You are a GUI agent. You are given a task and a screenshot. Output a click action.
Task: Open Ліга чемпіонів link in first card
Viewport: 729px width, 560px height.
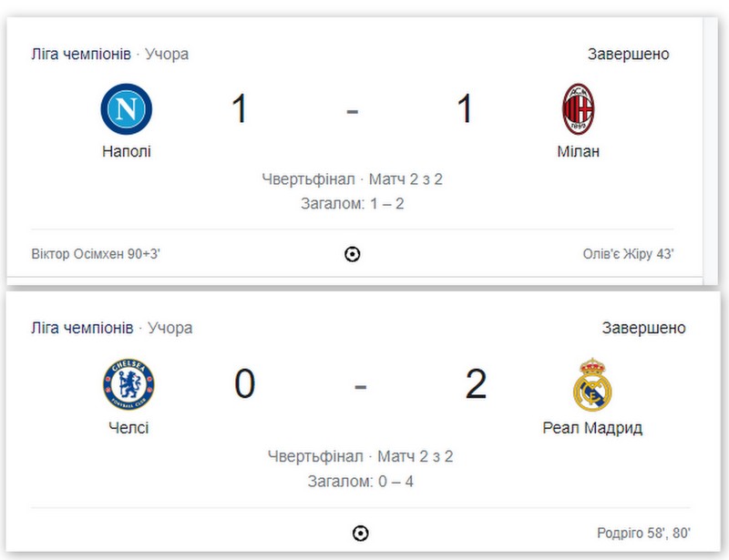point(82,54)
